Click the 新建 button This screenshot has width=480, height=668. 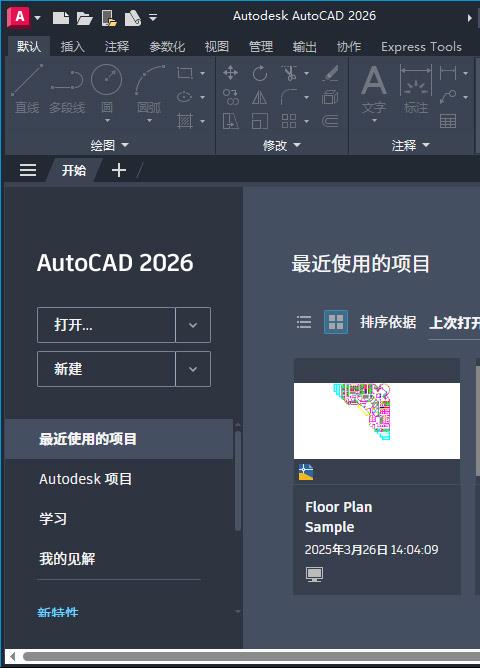[106, 369]
